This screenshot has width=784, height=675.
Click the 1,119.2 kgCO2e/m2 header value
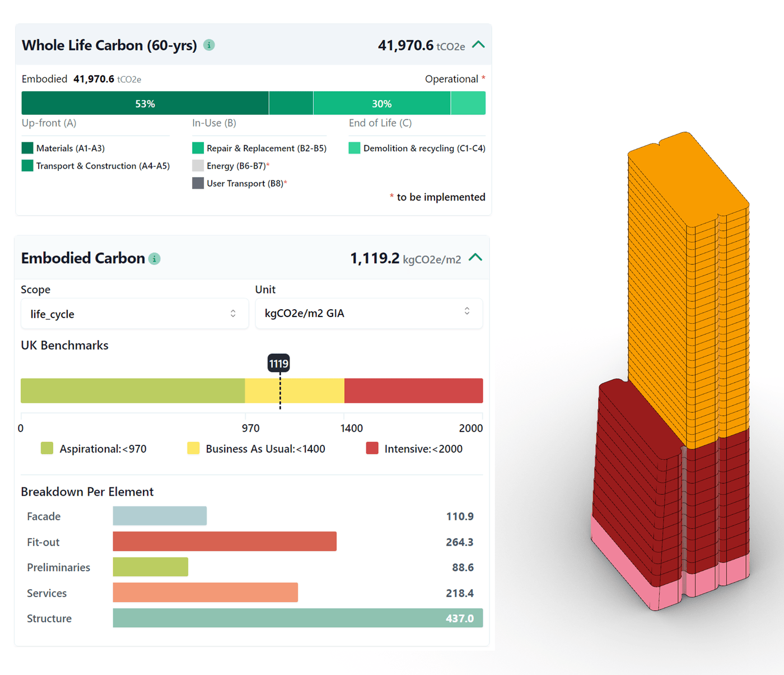click(x=405, y=258)
